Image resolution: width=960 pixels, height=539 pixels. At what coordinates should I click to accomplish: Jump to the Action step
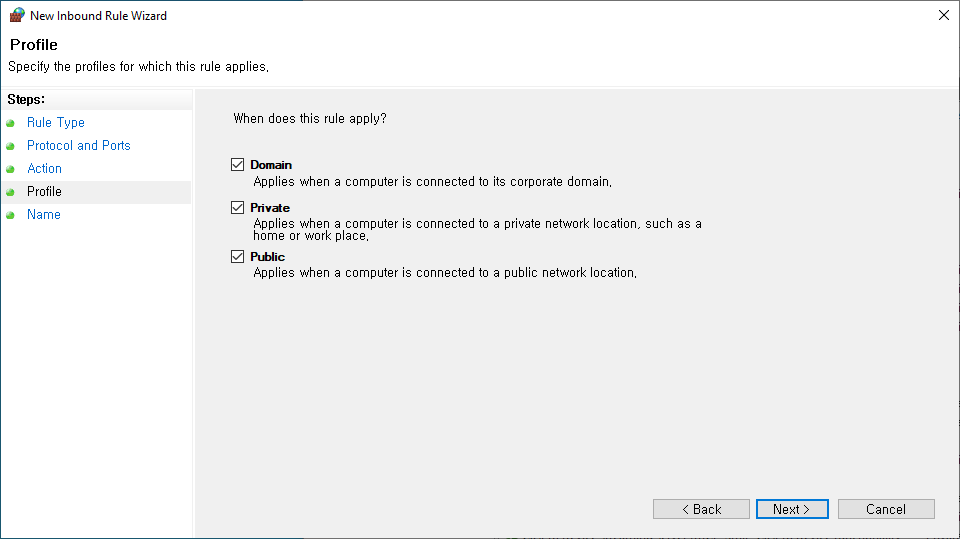(x=45, y=169)
